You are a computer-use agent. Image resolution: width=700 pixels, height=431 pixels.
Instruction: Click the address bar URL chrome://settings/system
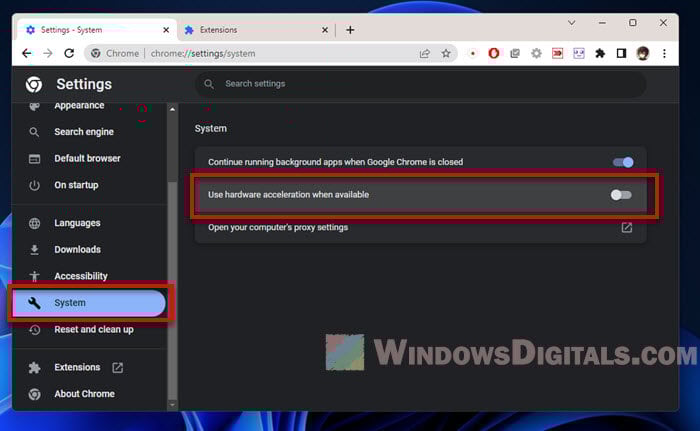pyautogui.click(x=203, y=54)
